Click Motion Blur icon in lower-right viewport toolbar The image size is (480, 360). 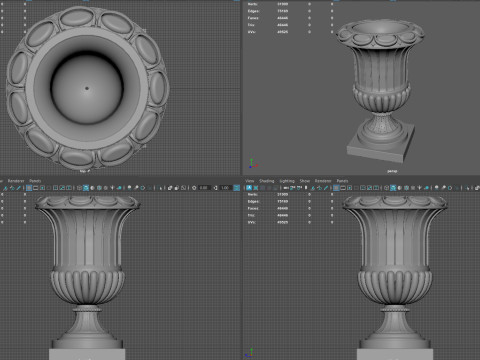pos(443,188)
